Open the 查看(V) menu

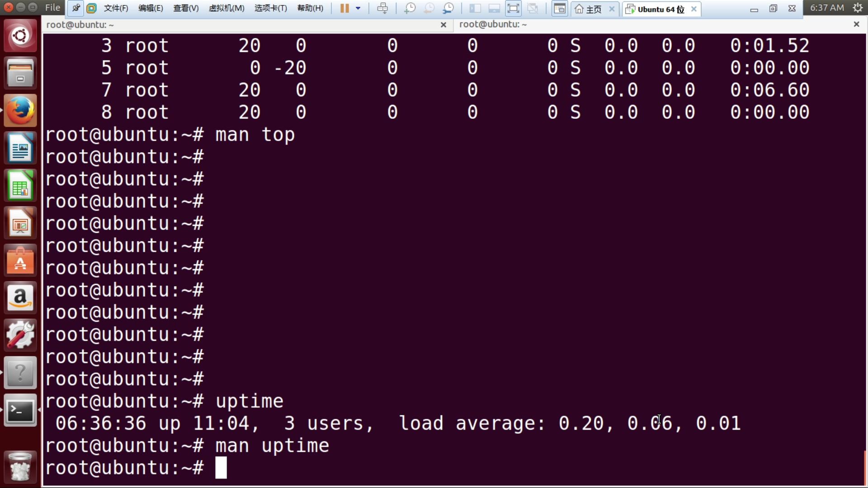[186, 8]
